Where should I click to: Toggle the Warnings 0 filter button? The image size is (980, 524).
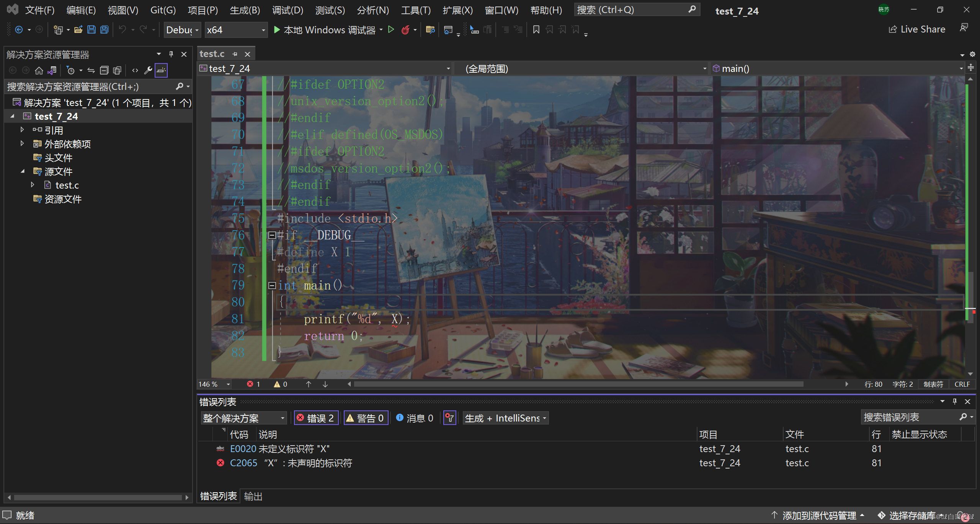click(366, 418)
